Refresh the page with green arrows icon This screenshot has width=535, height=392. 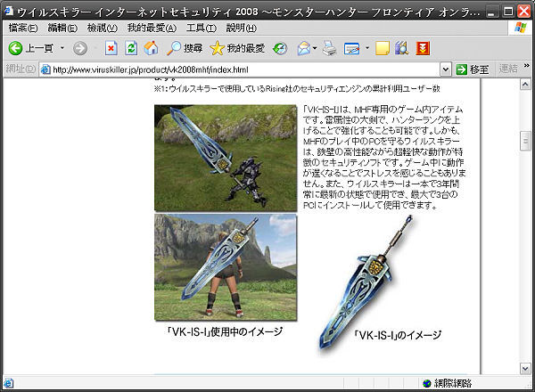131,48
